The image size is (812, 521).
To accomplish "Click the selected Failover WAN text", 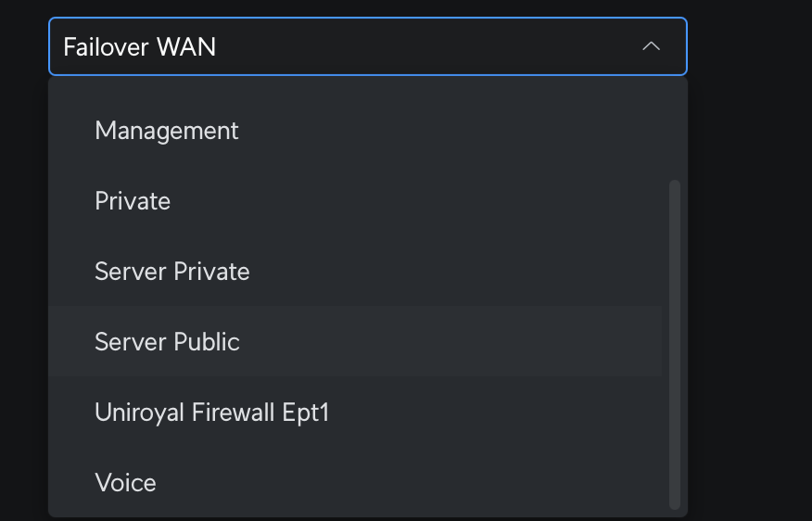I will click(x=139, y=46).
